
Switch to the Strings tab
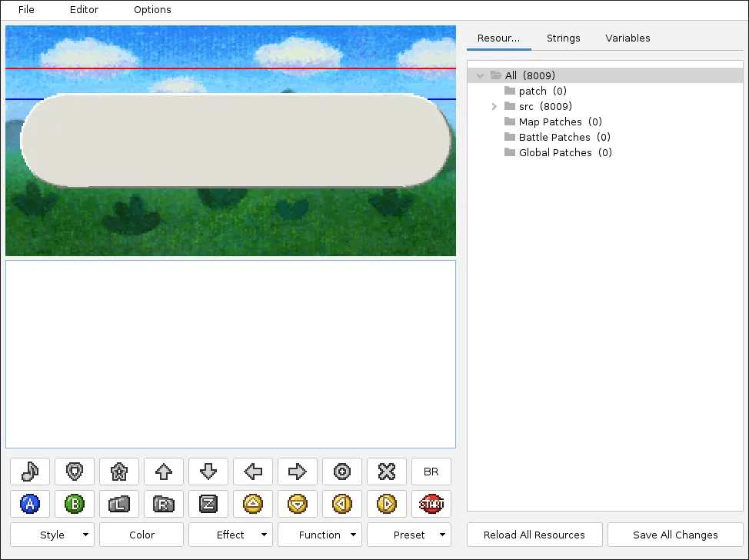click(x=563, y=38)
